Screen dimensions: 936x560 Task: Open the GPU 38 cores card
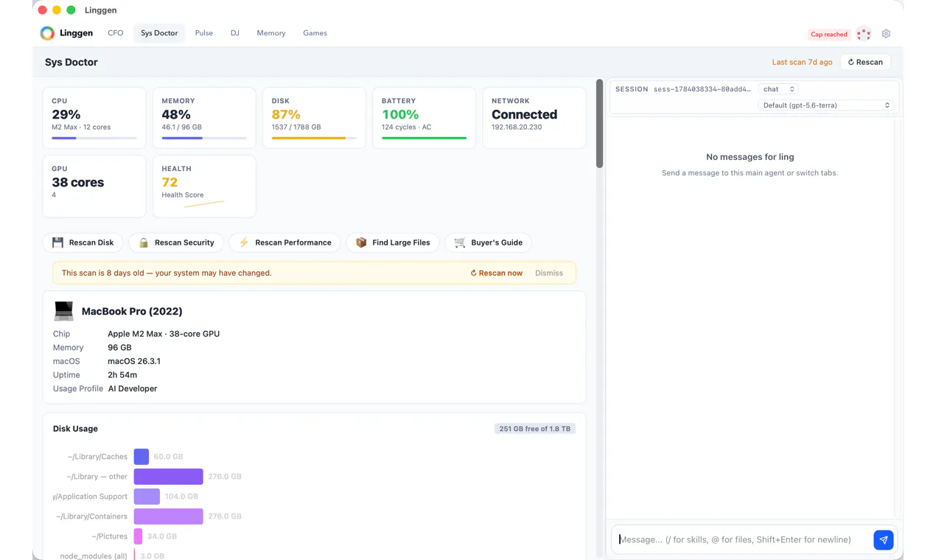pyautogui.click(x=94, y=186)
